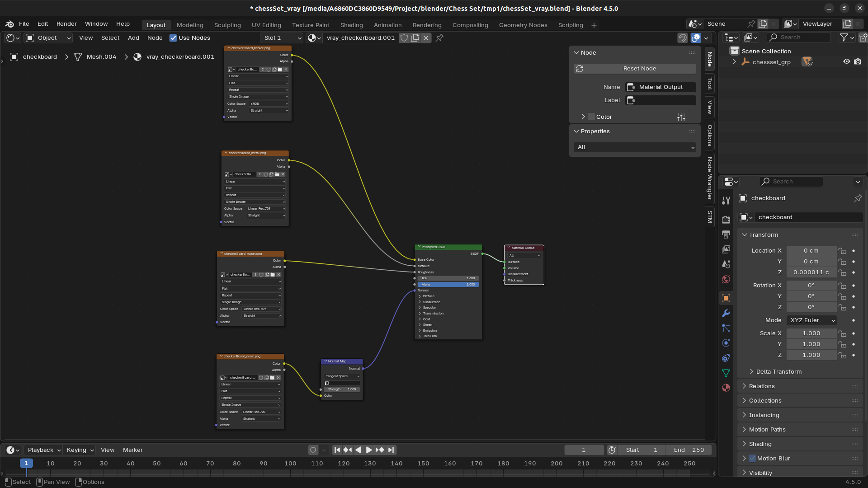Screen dimensions: 868x488
Task: Toggle the Location X lock icon
Action: (842, 251)
